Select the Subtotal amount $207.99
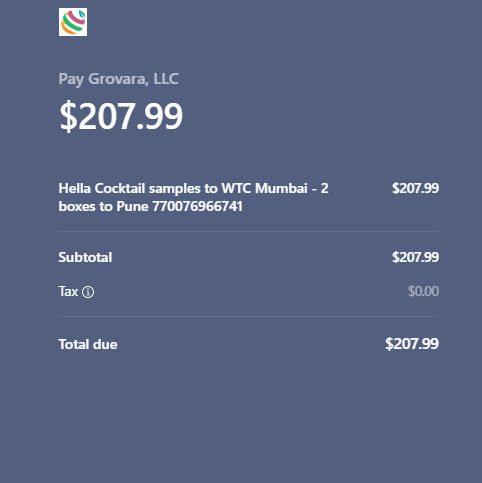 pos(415,257)
